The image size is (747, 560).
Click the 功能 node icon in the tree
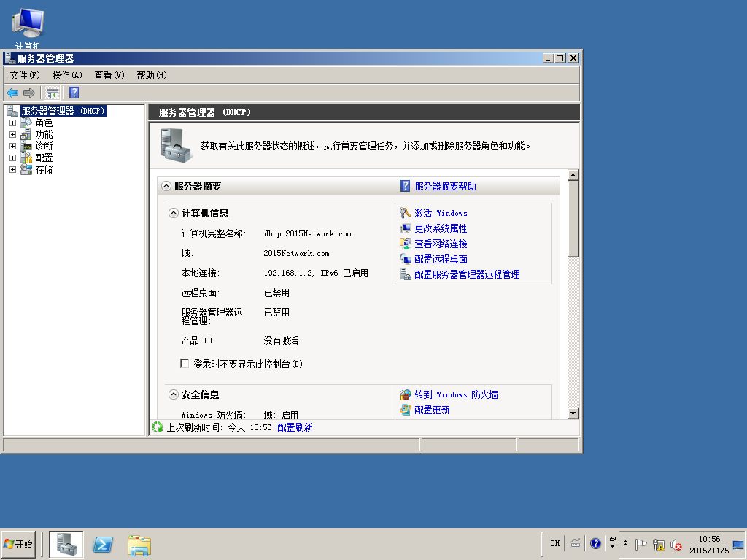[26, 135]
